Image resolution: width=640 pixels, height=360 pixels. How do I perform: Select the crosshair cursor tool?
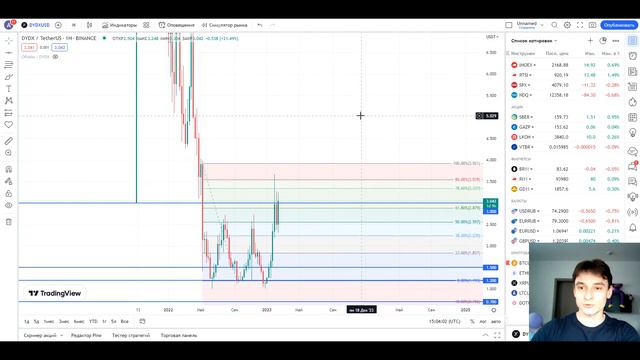[9, 41]
